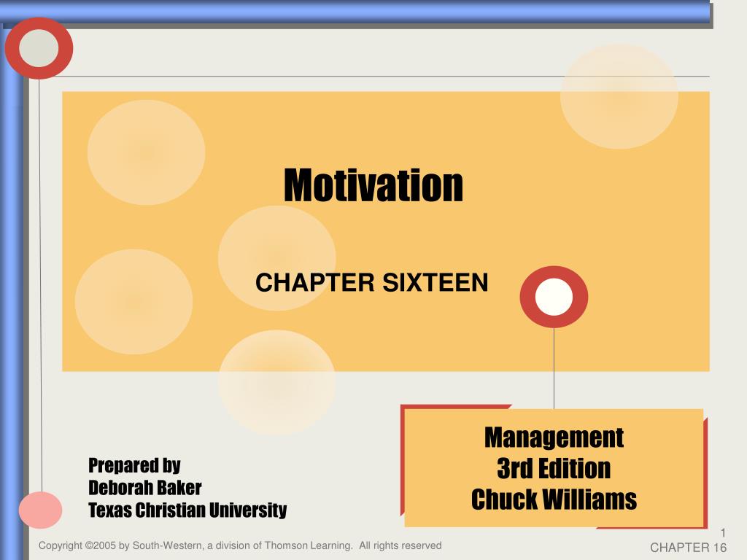Click the "Management" line in the box

(x=554, y=437)
